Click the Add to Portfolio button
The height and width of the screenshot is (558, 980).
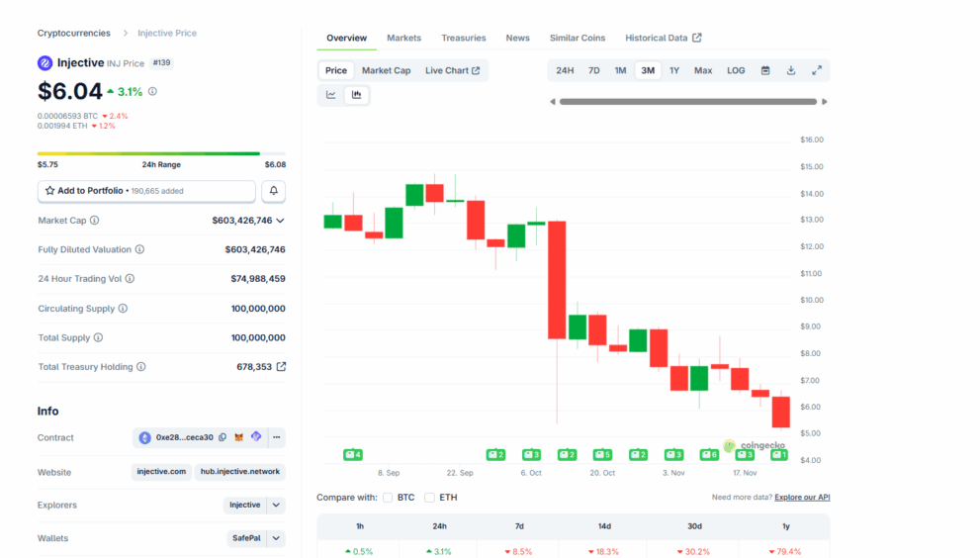146,191
